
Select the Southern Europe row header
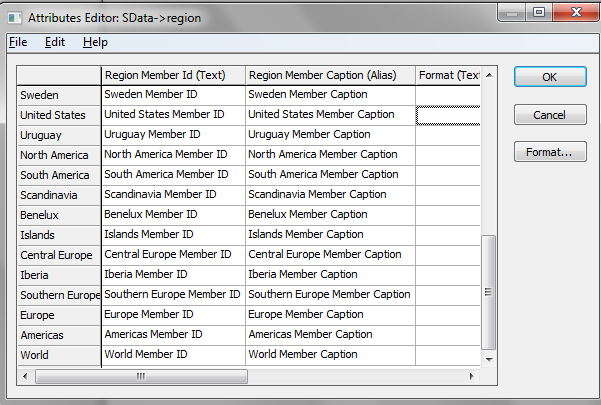(x=59, y=295)
